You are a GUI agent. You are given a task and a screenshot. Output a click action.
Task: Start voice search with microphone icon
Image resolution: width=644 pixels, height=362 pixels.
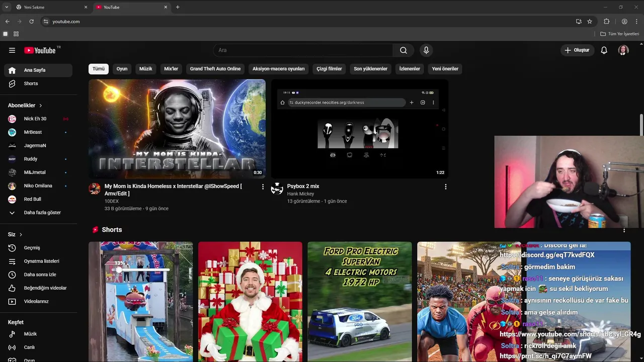click(x=426, y=50)
